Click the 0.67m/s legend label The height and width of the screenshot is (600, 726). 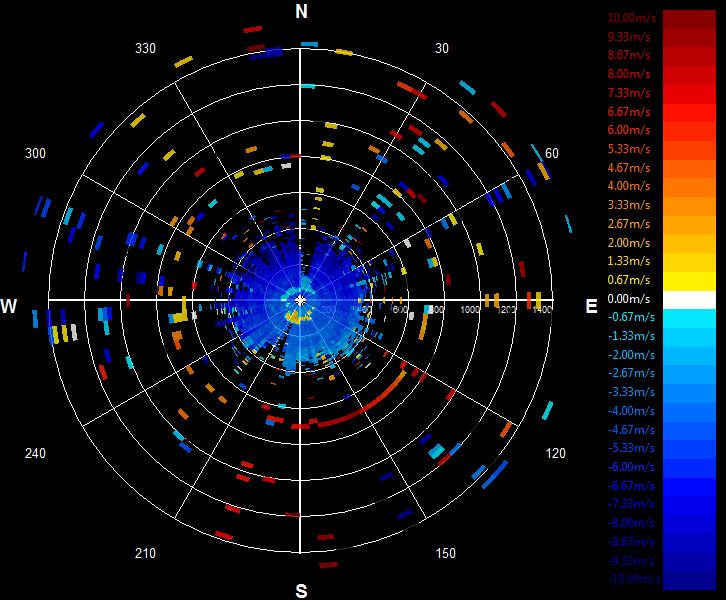629,280
